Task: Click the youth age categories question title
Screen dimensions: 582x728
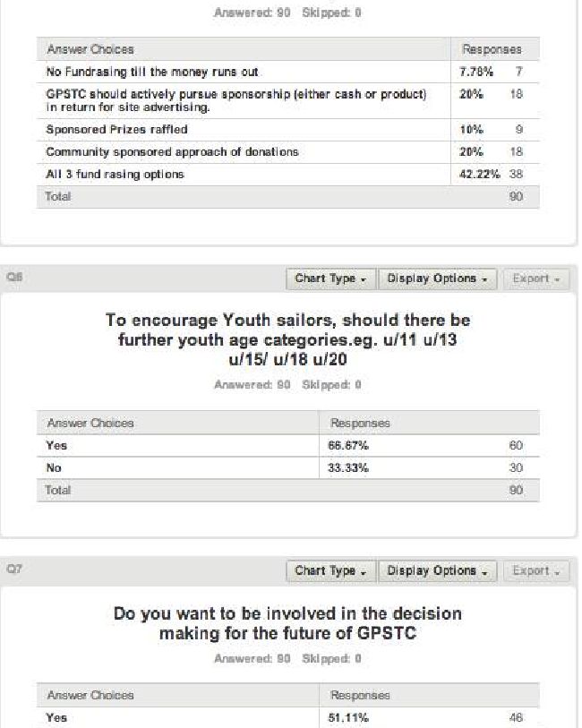Action: coord(287,340)
